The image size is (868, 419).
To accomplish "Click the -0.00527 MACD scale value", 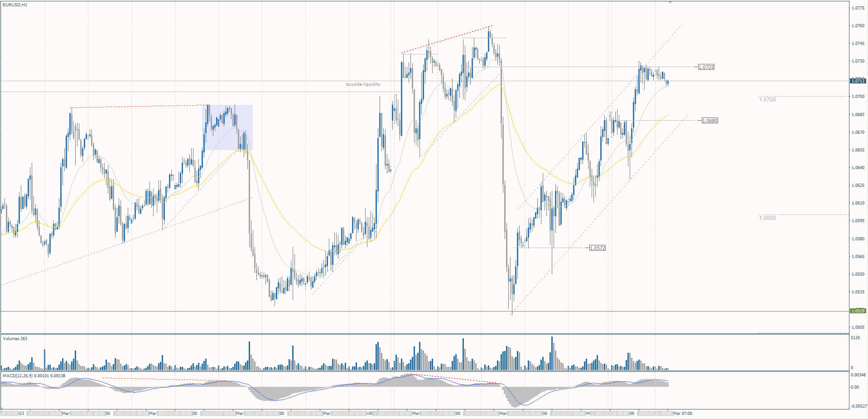I will tap(858, 406).
